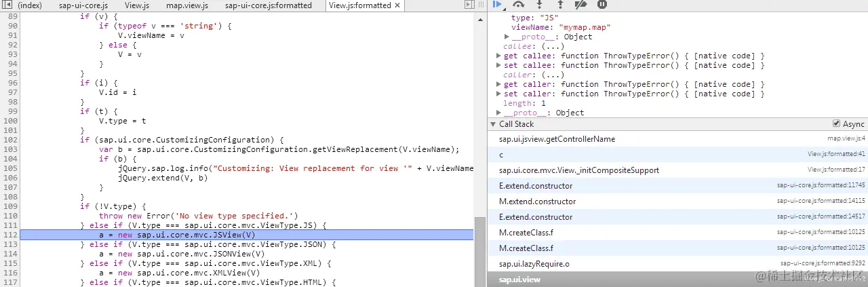This screenshot has height=287, width=868.
Task: Select sap.ui.jsview.getControllerName stack frame
Action: 677,139
